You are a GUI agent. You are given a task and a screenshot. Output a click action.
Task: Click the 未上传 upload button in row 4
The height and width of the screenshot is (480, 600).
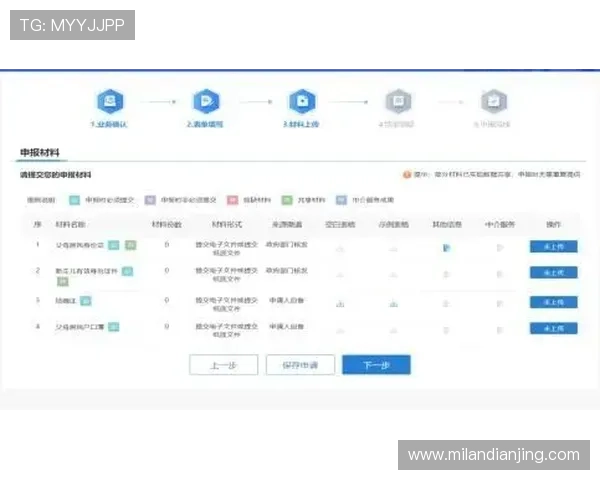[554, 328]
